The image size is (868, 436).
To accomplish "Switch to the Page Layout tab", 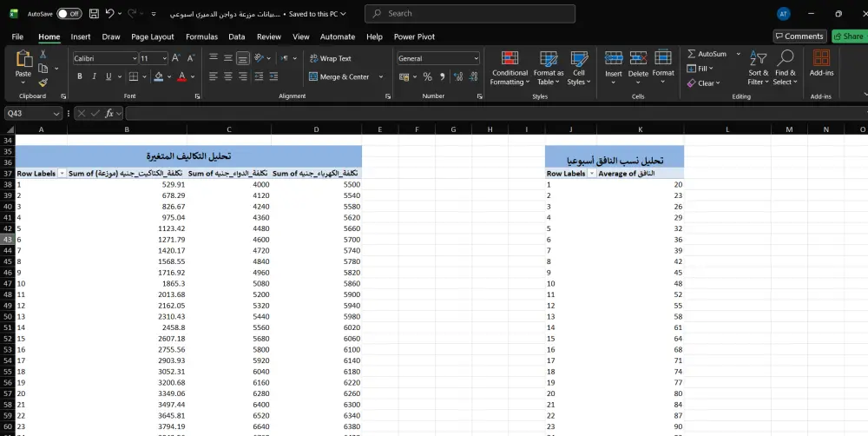I will click(x=152, y=36).
